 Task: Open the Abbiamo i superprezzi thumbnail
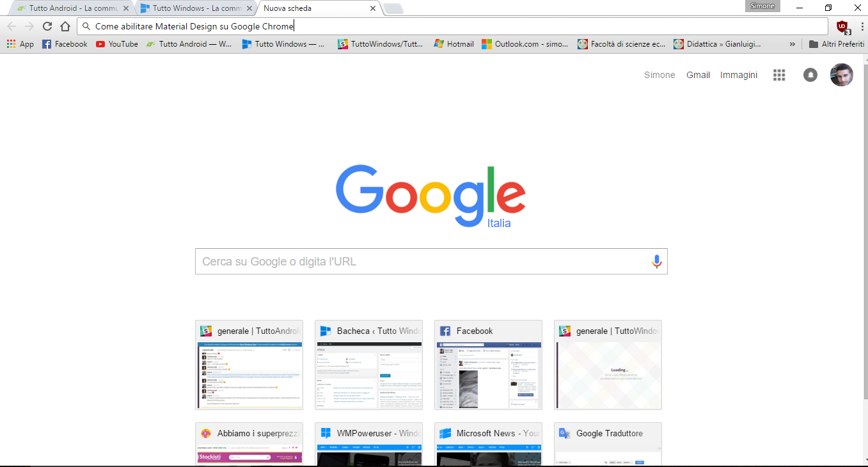coord(249,444)
